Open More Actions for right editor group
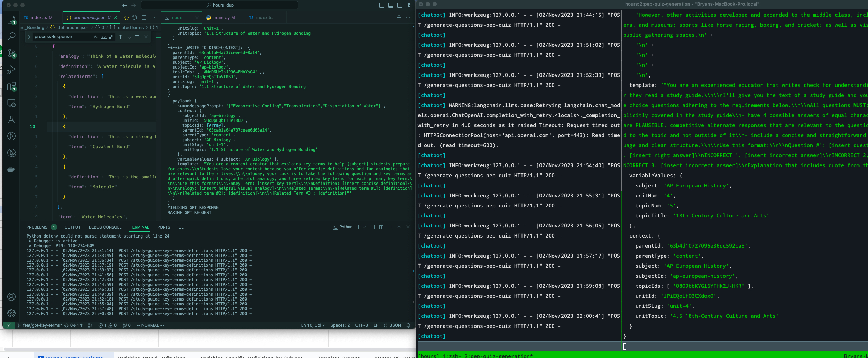Screen dimensions: 868x358 (x=408, y=18)
